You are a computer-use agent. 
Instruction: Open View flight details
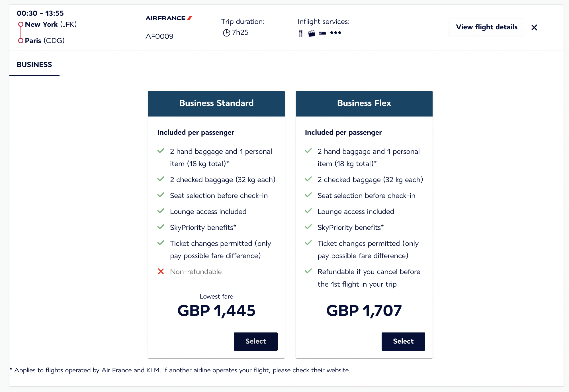[x=486, y=27]
